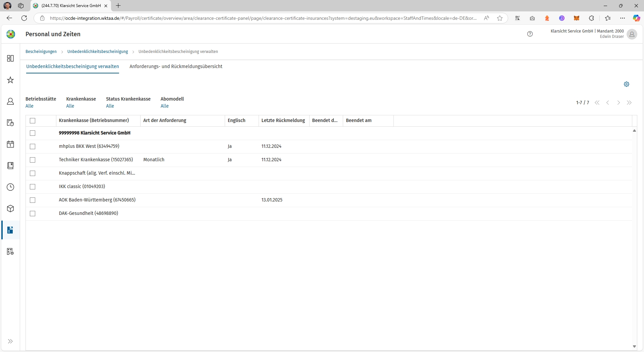This screenshot has height=352, width=644.
Task: Go to the last page of results
Action: [629, 103]
